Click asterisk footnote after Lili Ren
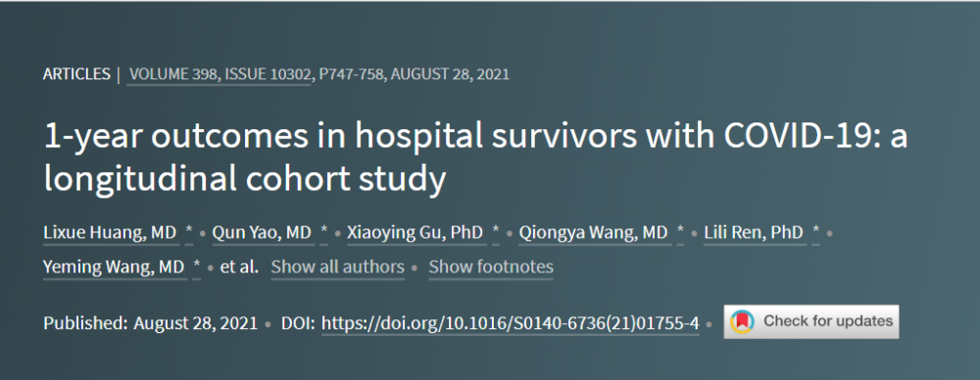The height and width of the screenshot is (380, 980). point(815,232)
